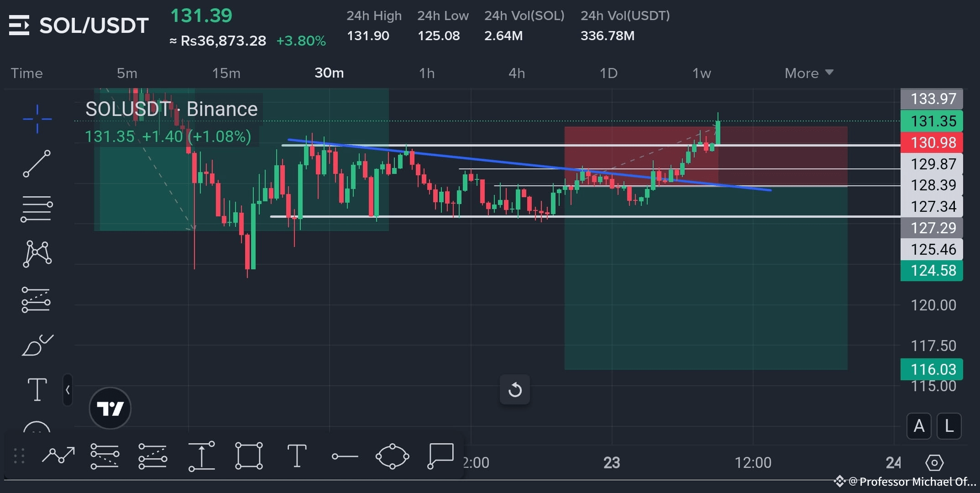The image size is (980, 493).
Task: Select second projection tool in bottom toolbar
Action: [x=153, y=456]
